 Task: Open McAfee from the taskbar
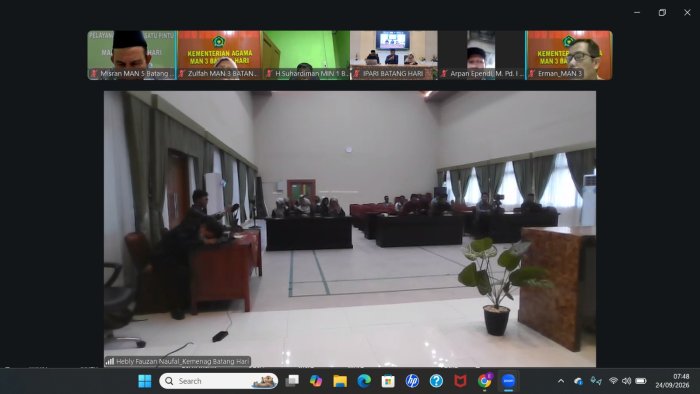tap(460, 381)
